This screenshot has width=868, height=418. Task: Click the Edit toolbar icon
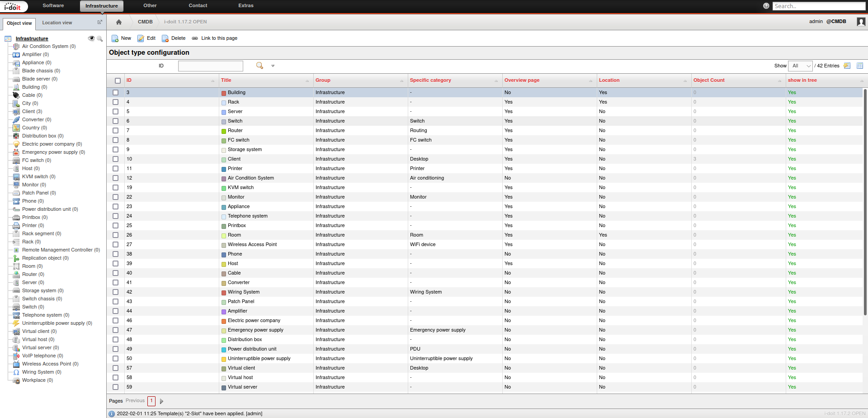pos(141,38)
